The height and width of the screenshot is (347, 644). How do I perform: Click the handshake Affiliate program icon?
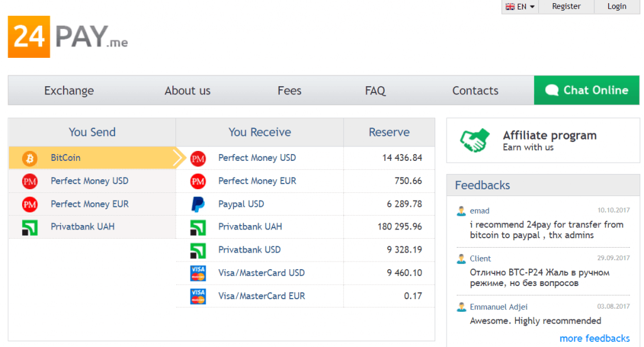pyautogui.click(x=475, y=140)
